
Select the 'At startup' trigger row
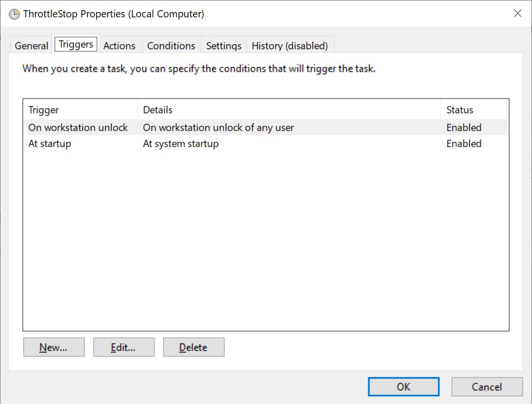click(x=266, y=144)
